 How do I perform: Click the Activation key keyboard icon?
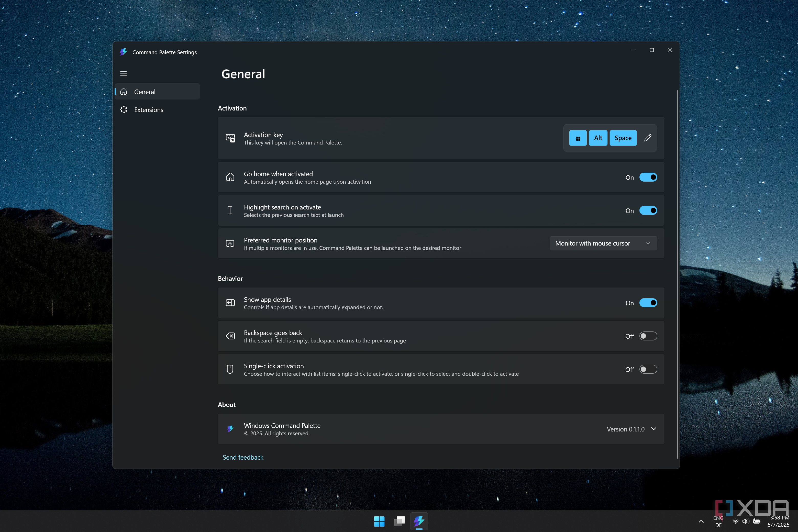click(230, 138)
